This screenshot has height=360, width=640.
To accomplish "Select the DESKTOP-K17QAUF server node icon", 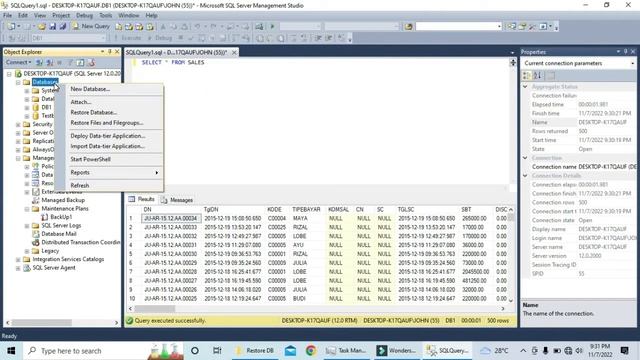I will point(18,73).
